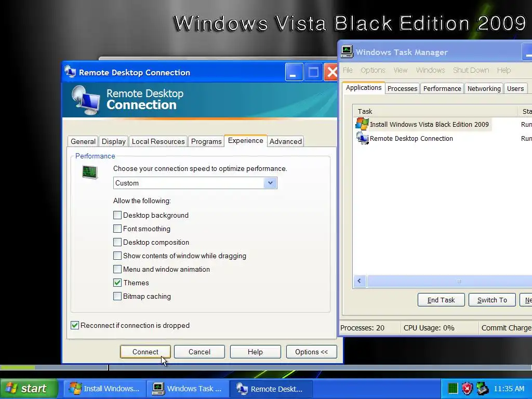Click Windows Task Manager taskbar button
532x399 pixels.
coord(188,389)
